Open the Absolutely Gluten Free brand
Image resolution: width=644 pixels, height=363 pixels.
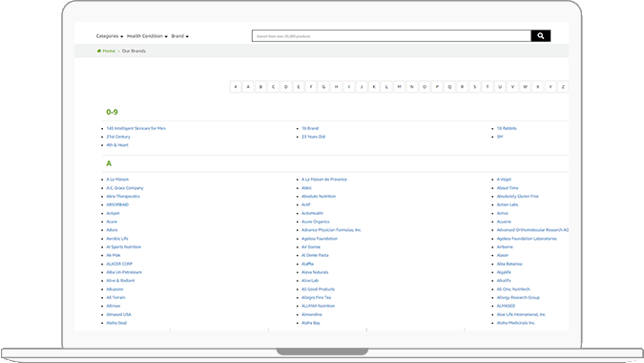[517, 196]
